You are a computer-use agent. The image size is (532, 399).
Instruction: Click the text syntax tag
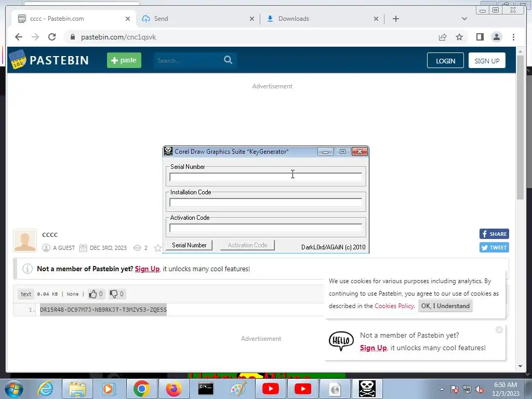pos(26,294)
